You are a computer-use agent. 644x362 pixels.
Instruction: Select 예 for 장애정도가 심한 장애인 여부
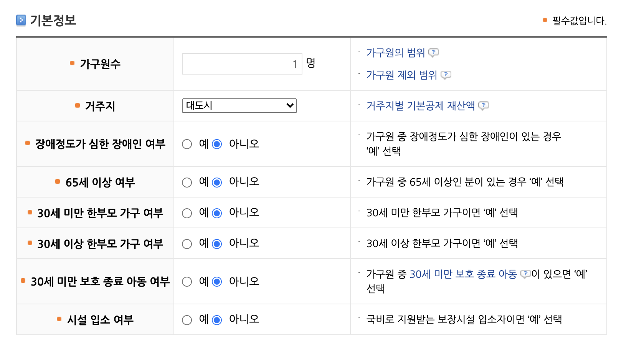(187, 144)
